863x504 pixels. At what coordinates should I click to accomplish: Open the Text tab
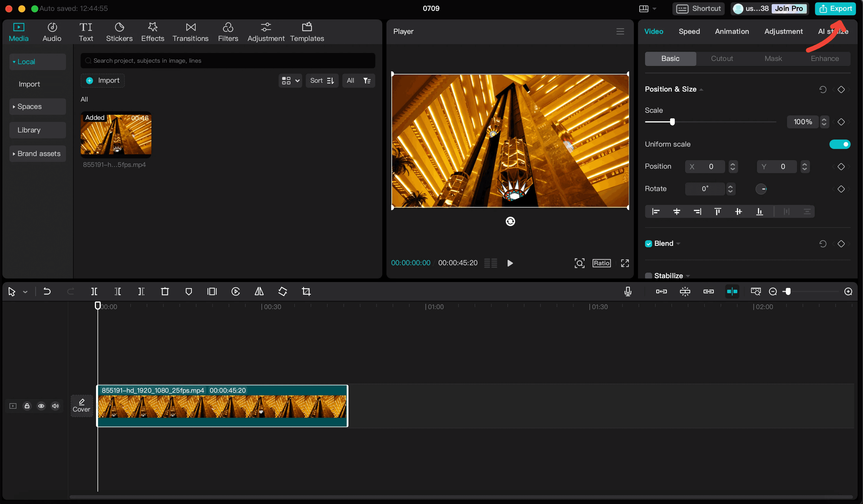click(86, 32)
